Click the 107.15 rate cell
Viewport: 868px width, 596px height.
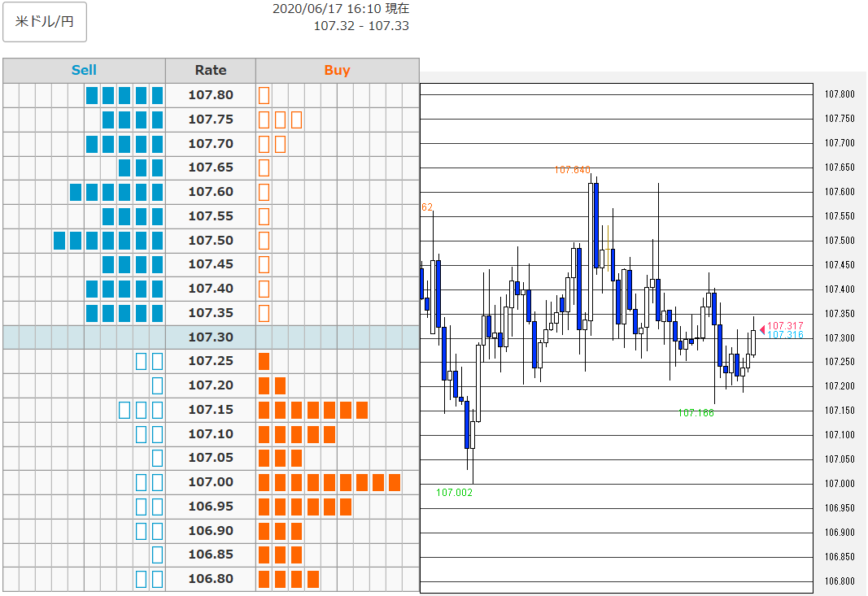click(211, 410)
